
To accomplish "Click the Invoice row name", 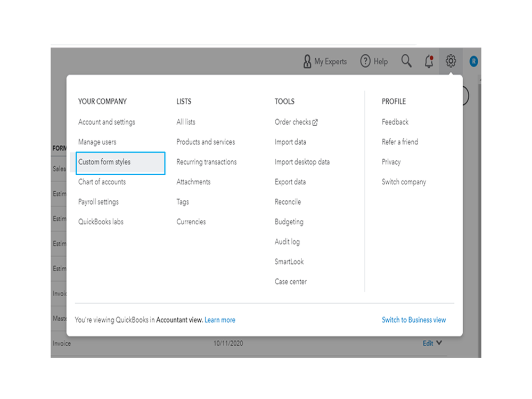I will [x=62, y=344].
